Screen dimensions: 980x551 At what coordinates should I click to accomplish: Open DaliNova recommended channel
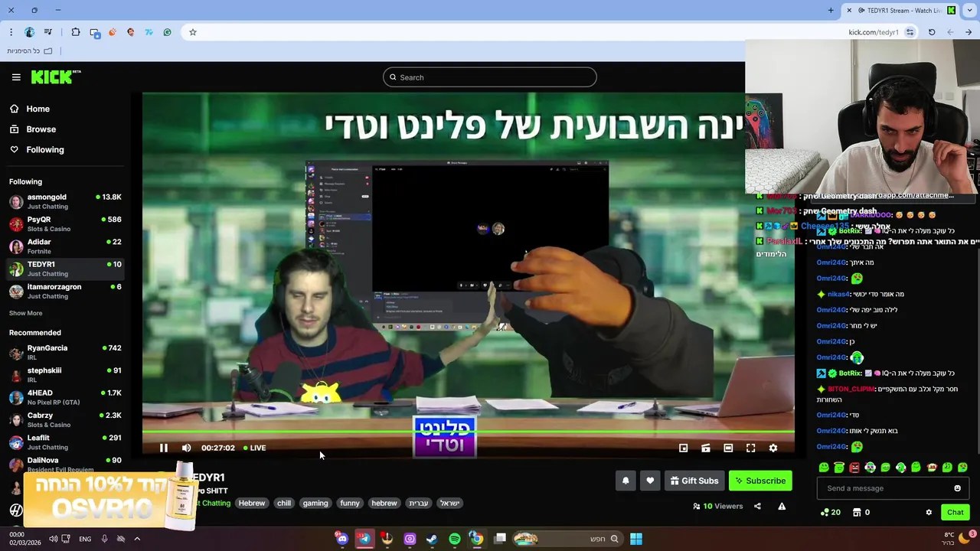(x=65, y=464)
